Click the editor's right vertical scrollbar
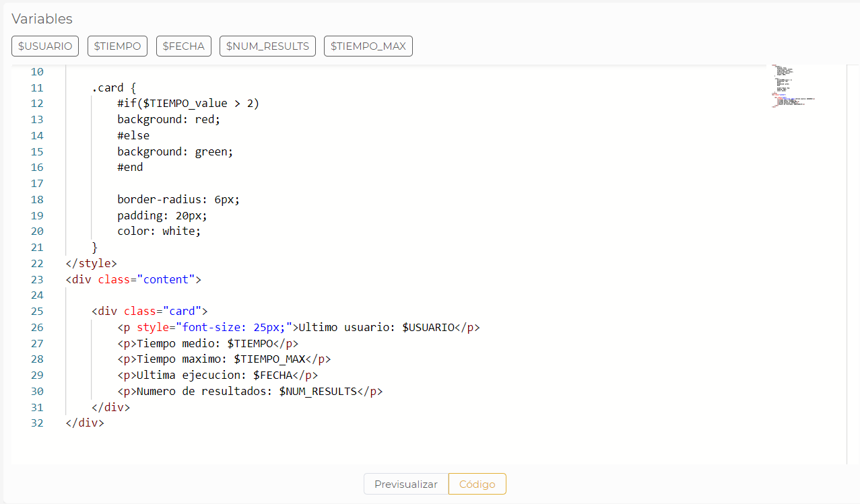Image resolution: width=860 pixels, height=504 pixels. (850, 202)
